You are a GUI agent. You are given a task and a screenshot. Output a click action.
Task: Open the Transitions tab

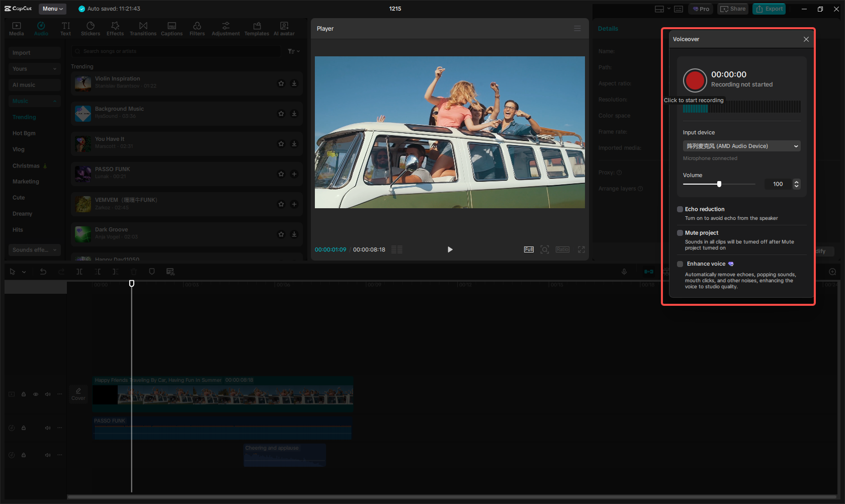click(143, 29)
